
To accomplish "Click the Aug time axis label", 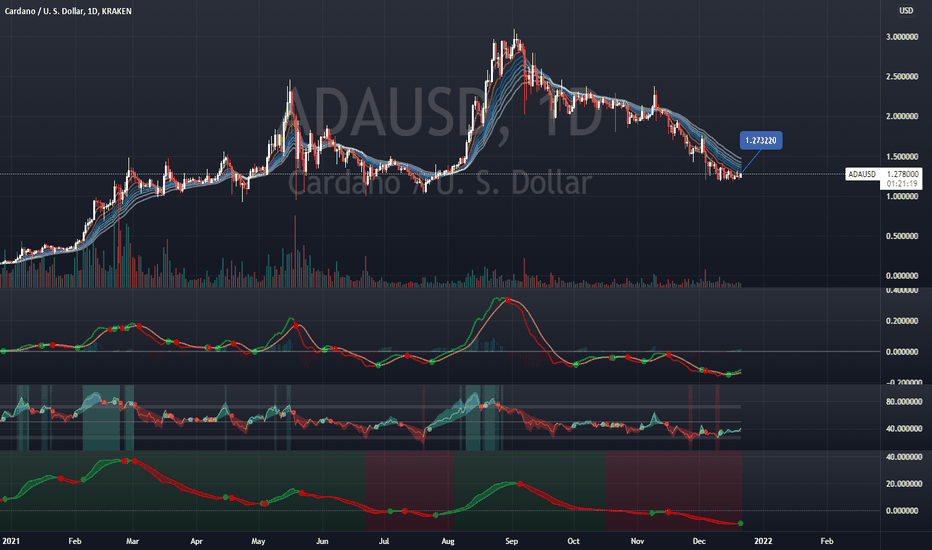I will click(x=448, y=541).
